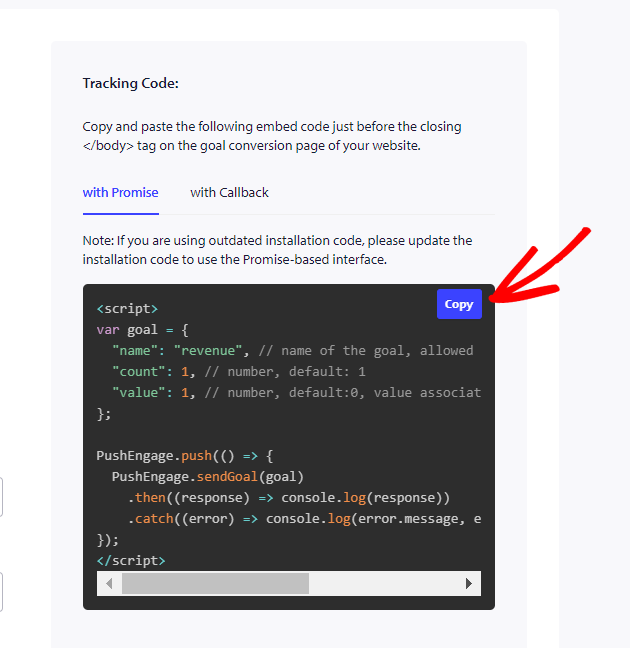Click the code scrollbar right arrow
This screenshot has height=648, width=630.
tap(469, 584)
